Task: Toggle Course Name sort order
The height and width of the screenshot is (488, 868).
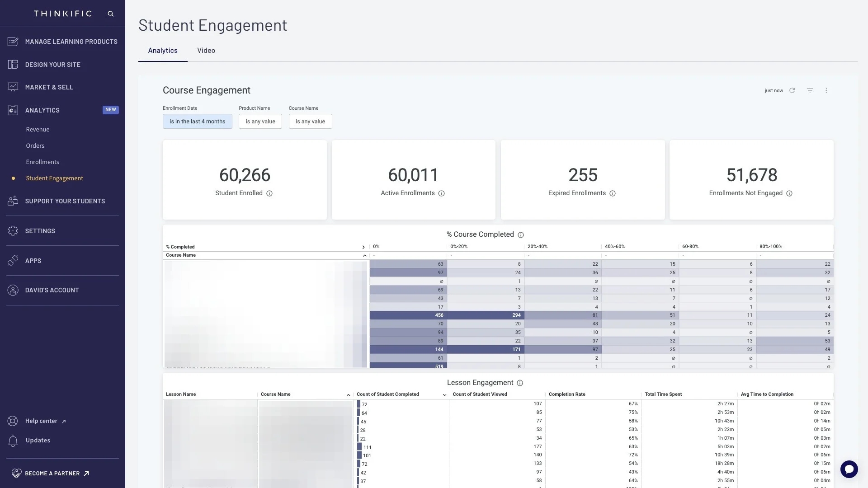Action: 365,255
